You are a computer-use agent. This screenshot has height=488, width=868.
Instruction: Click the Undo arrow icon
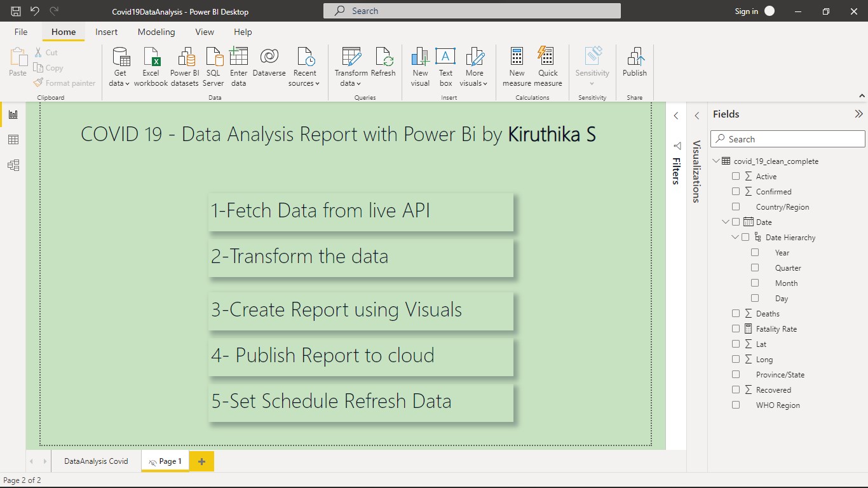35,11
